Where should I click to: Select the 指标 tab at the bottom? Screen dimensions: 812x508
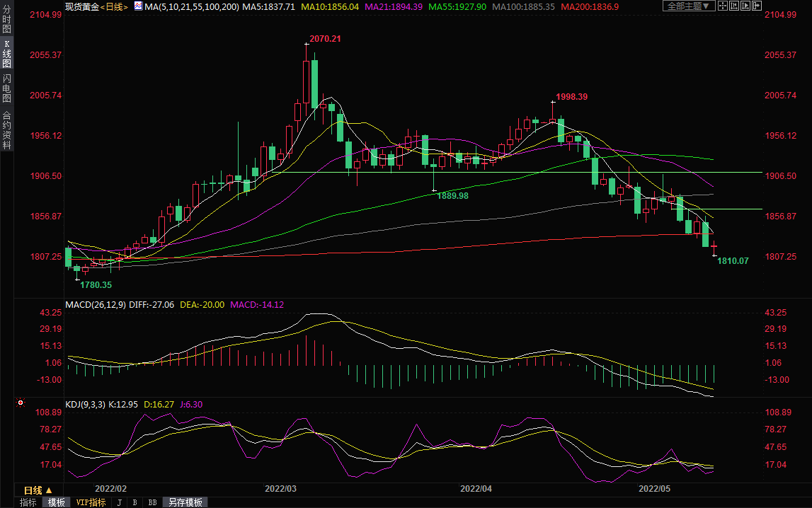[28, 502]
